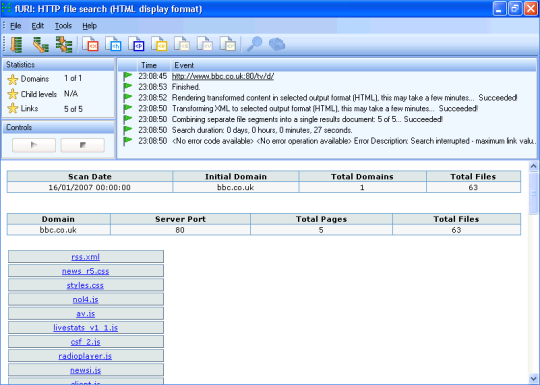Open the Edit menu
Viewport: 540px width, 385px height.
(38, 26)
